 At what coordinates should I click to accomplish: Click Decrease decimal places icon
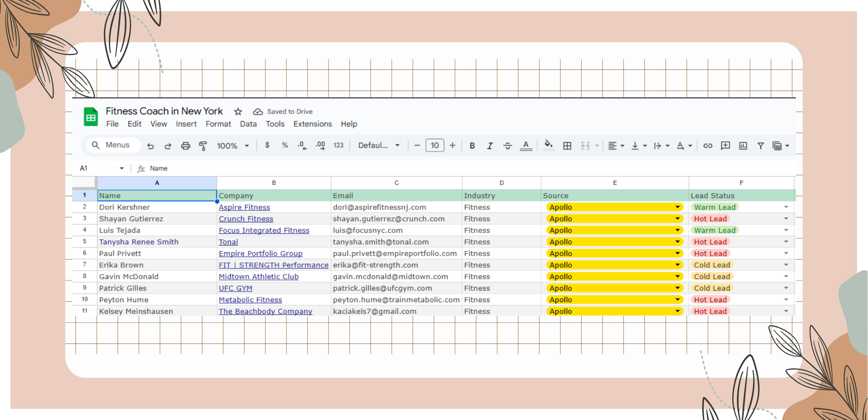pos(302,146)
